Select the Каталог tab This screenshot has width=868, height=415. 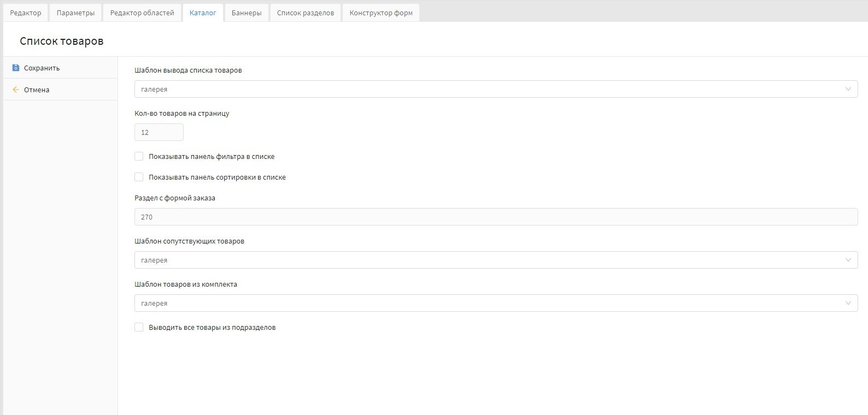[x=203, y=13]
